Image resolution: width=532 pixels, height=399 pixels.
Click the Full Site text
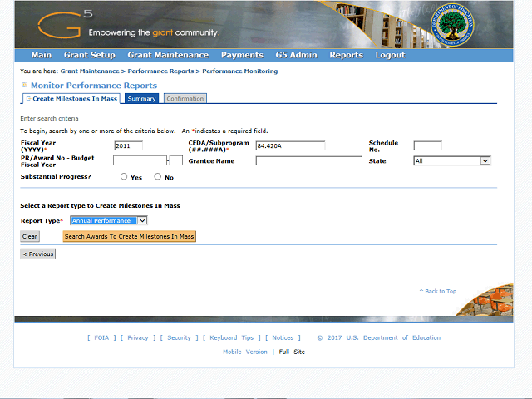[292, 352]
